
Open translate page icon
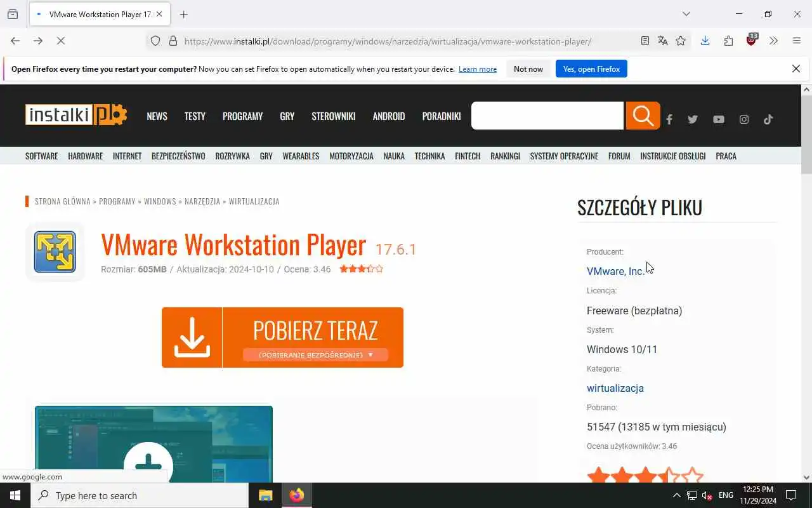pos(663,41)
